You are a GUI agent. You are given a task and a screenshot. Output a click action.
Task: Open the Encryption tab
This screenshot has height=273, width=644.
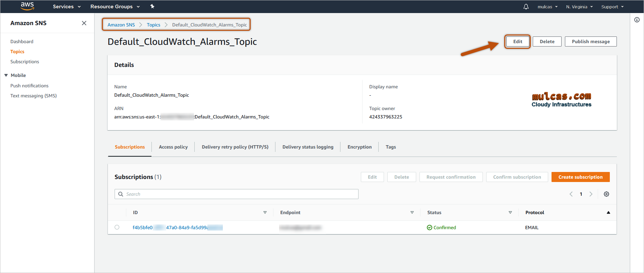(x=359, y=147)
